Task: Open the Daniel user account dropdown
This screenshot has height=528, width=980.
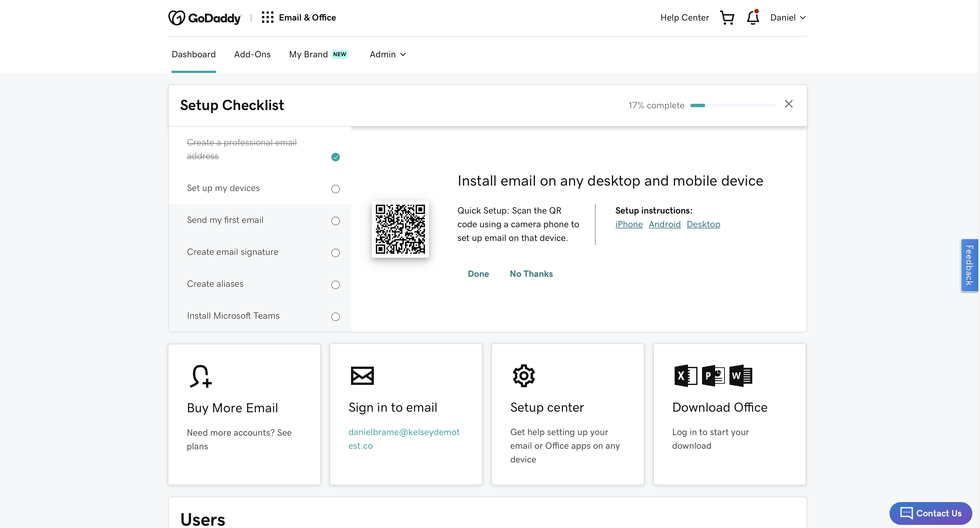Action: point(787,18)
